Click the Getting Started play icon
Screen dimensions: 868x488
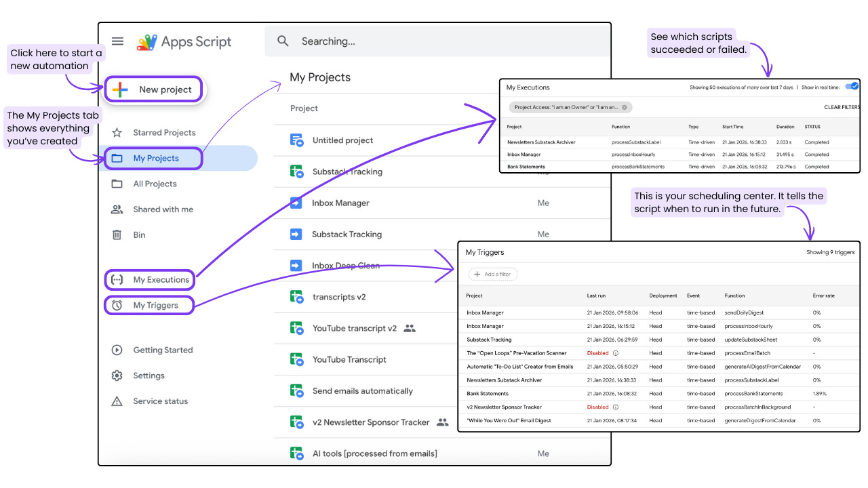coord(117,350)
